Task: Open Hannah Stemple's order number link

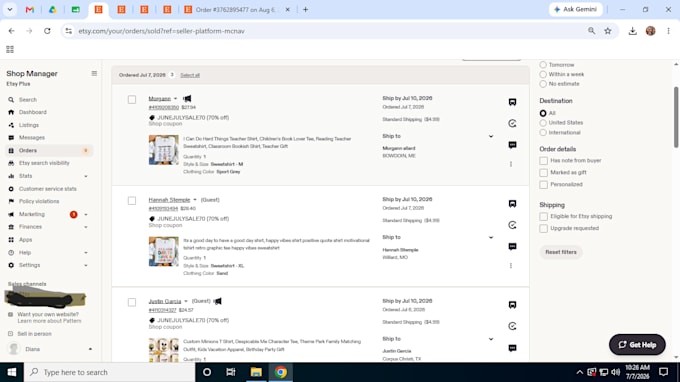Action: (163, 209)
